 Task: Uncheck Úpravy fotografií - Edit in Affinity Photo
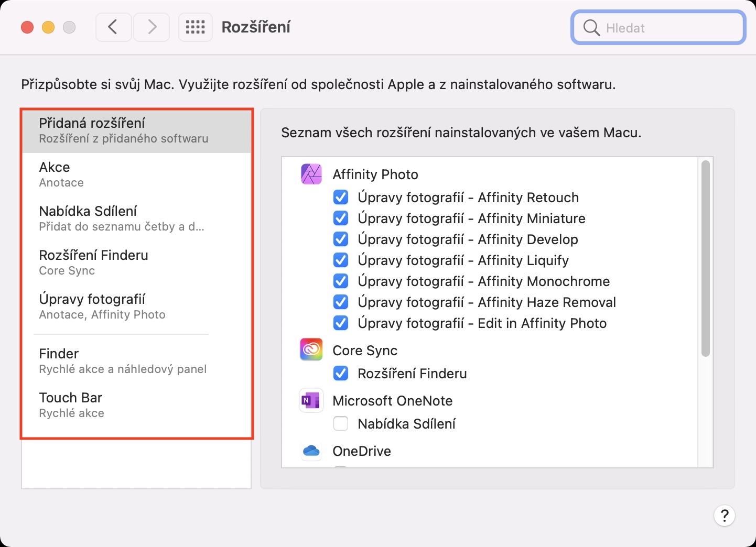pos(341,323)
